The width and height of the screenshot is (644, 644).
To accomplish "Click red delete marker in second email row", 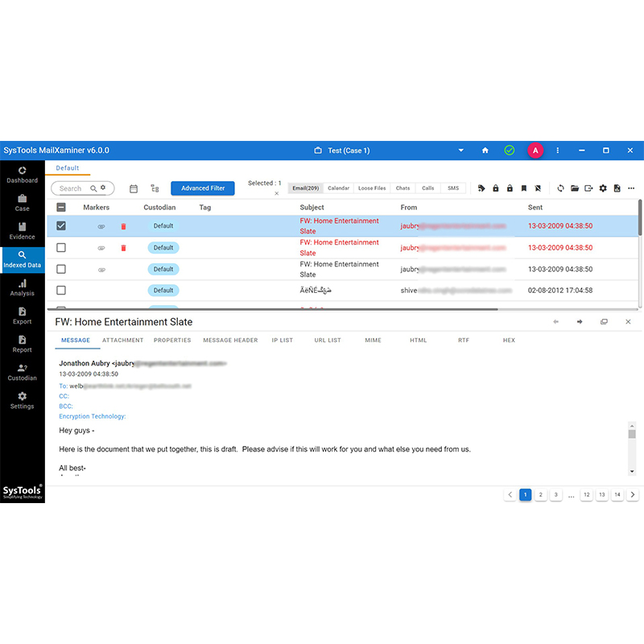I will [123, 248].
